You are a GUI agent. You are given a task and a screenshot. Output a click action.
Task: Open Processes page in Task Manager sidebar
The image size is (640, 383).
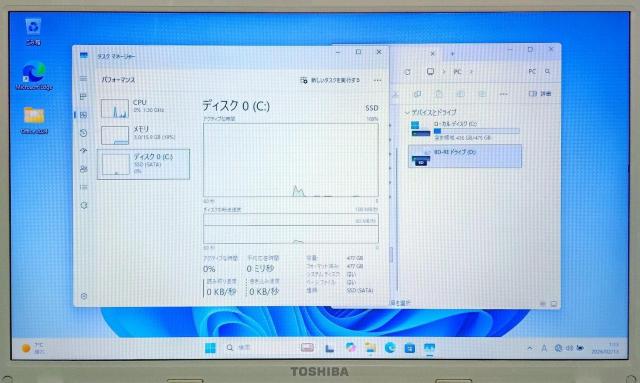click(83, 97)
